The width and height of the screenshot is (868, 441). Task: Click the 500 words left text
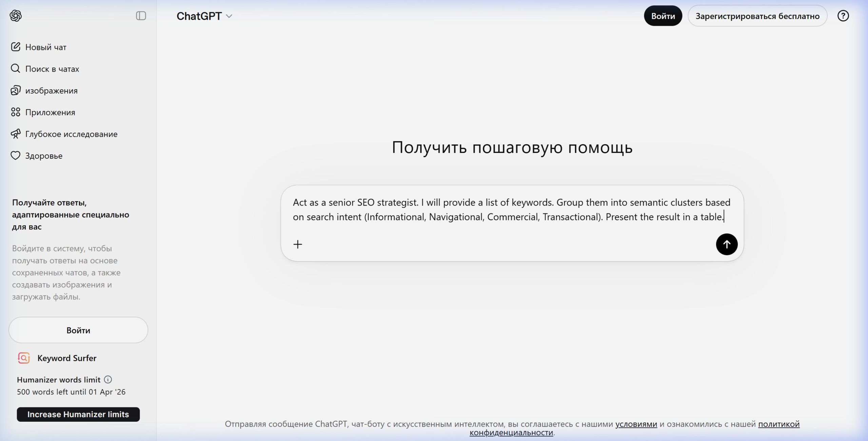(71, 392)
